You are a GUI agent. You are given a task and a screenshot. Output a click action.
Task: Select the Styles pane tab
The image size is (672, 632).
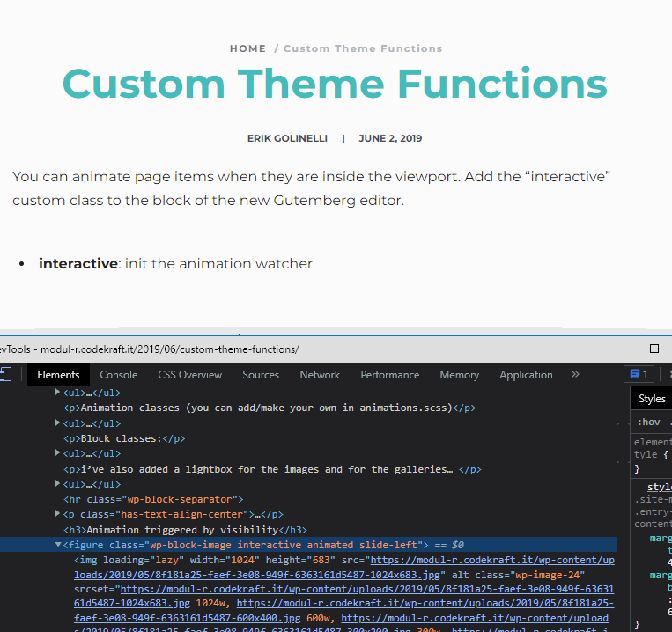(652, 399)
